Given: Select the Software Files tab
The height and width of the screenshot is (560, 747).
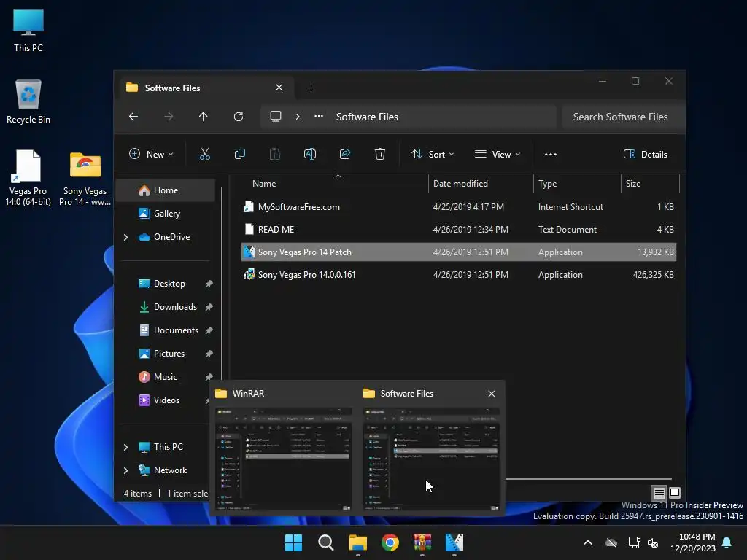Looking at the screenshot, I should click(204, 88).
